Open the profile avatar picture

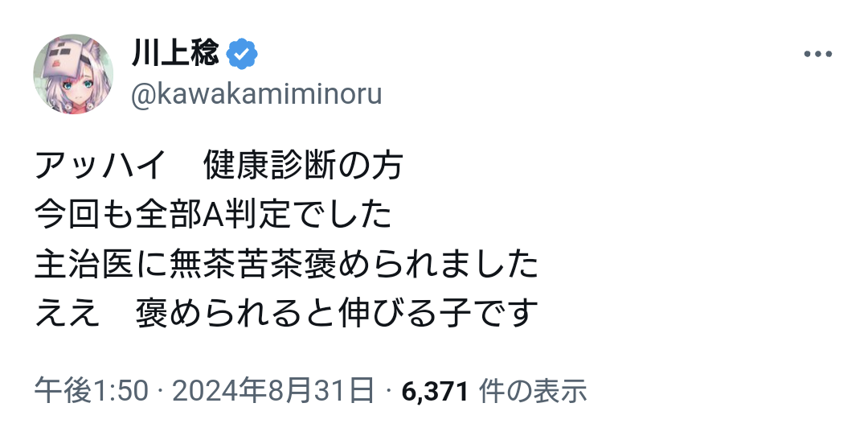(73, 74)
